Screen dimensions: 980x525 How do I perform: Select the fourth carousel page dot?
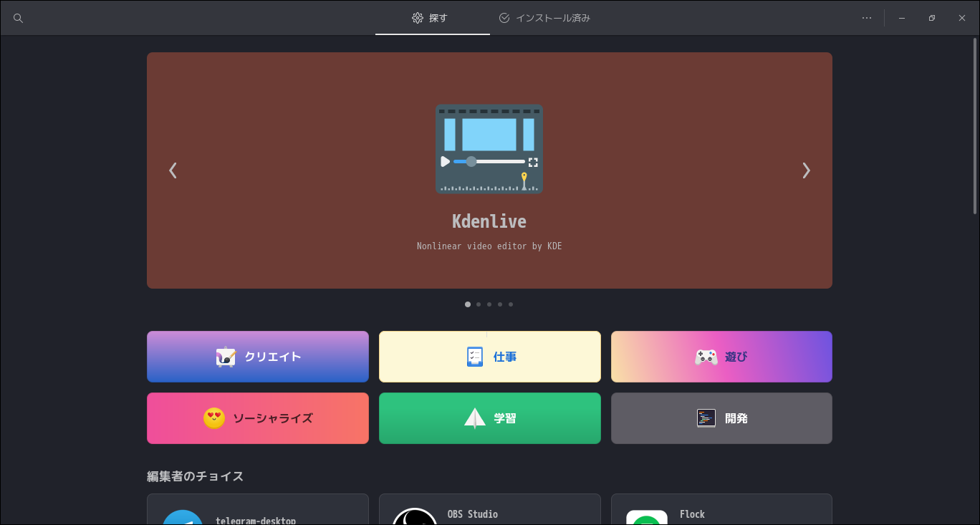click(x=500, y=304)
